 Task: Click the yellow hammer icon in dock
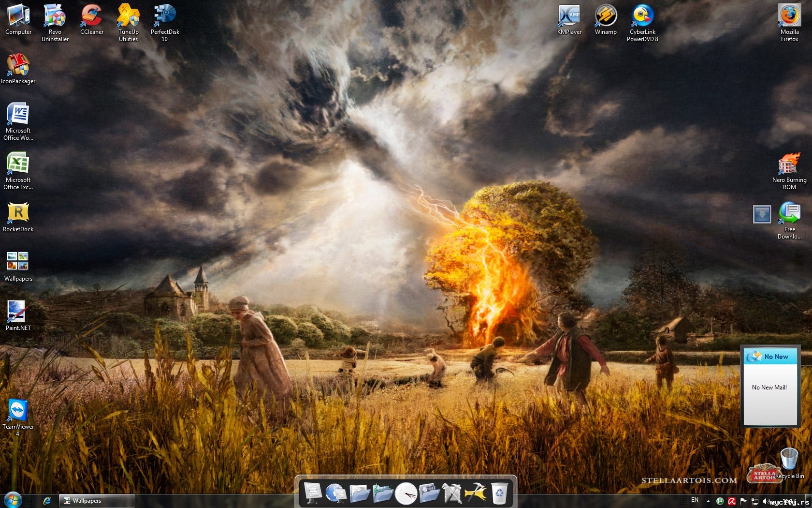click(476, 493)
